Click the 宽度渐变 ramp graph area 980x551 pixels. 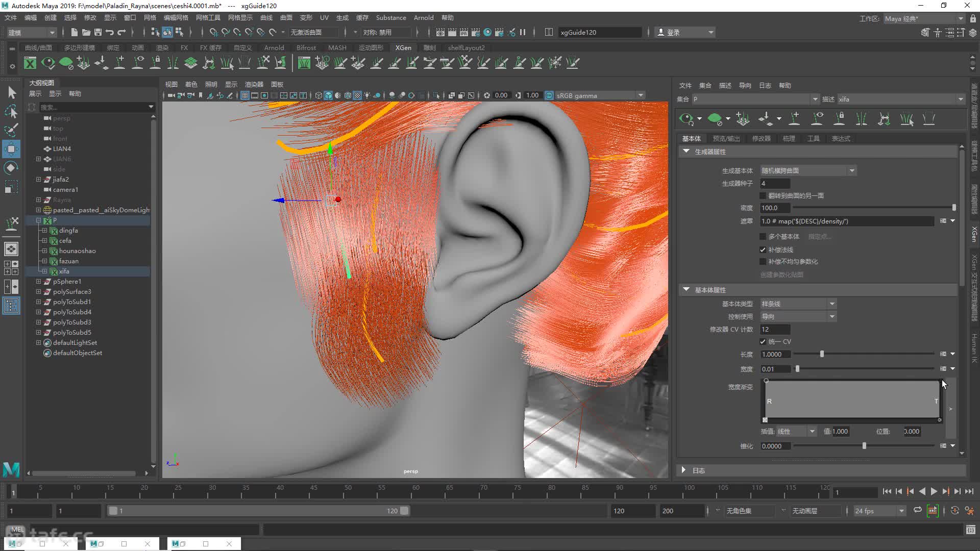(852, 400)
